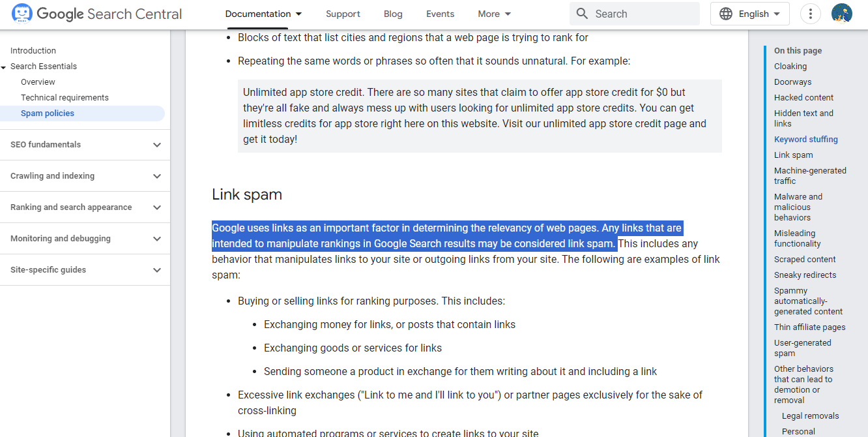Expand Ranking and search appearance section
868x437 pixels.
point(85,207)
